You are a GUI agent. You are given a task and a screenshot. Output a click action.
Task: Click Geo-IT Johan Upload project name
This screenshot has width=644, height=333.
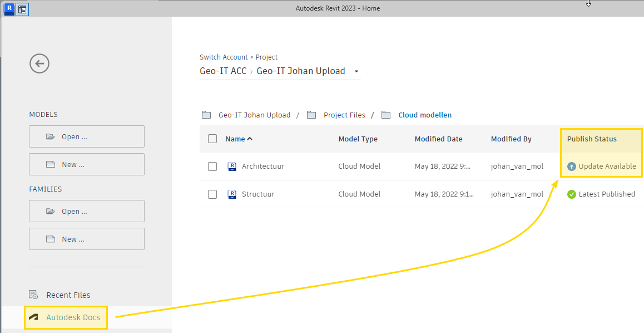[301, 71]
